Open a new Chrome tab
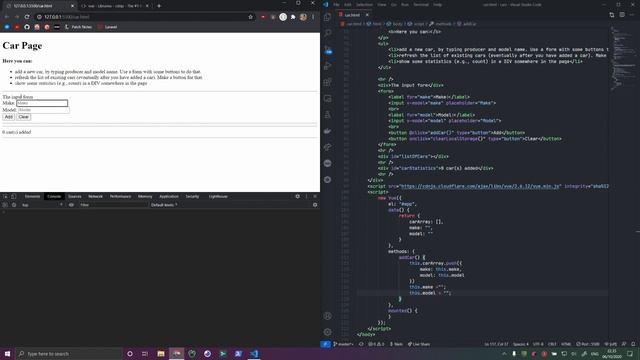The image size is (640, 360). [159, 6]
